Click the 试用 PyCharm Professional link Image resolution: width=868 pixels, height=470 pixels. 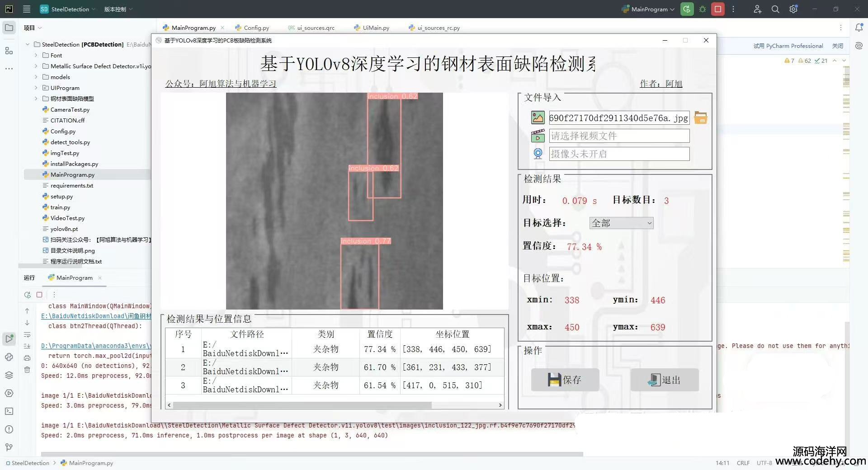788,46
